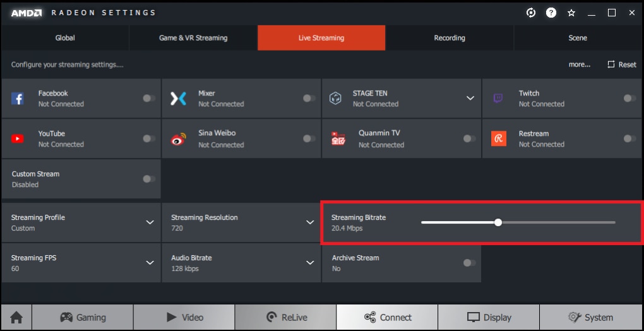Image resolution: width=644 pixels, height=331 pixels.
Task: Toggle the YouTube connection switch
Action: point(149,138)
